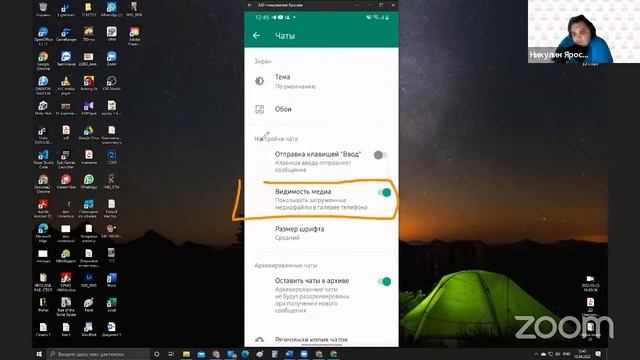Launch Zoom desktop shortcut
Screen dimensions: 640x360
click(x=111, y=58)
